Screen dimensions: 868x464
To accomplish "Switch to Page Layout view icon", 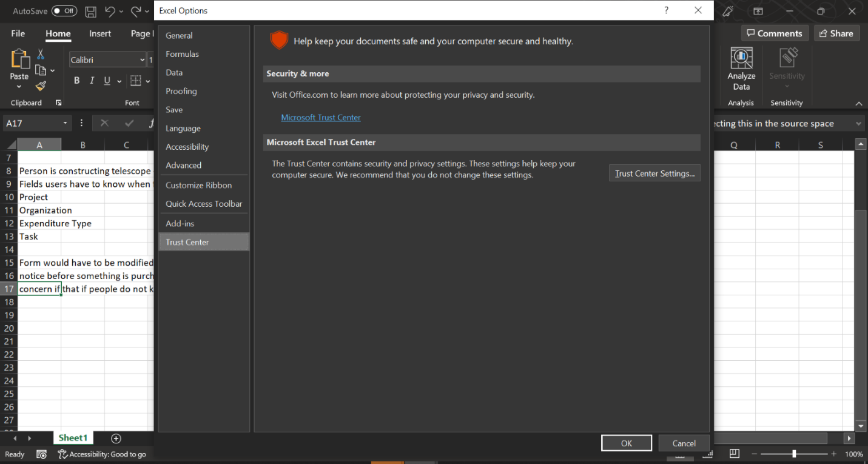I will 734,454.
